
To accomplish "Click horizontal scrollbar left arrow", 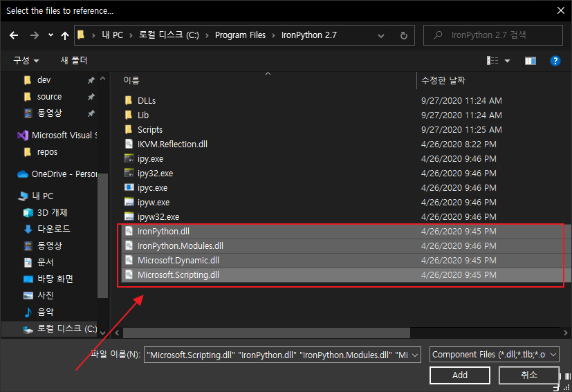I will click(x=117, y=333).
